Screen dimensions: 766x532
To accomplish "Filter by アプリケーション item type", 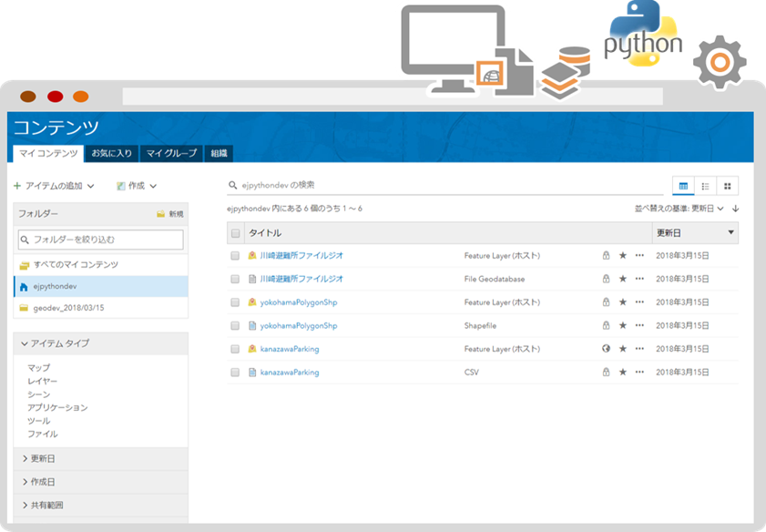I will tap(57, 407).
